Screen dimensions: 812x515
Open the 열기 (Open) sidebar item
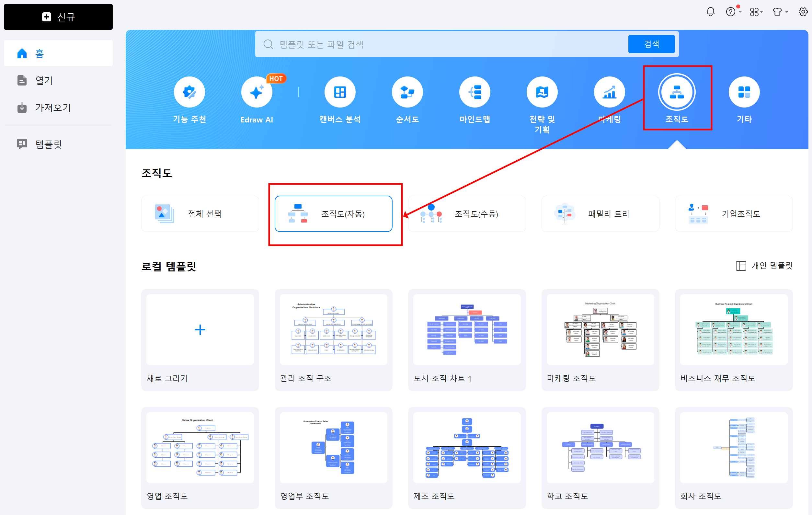click(58, 80)
